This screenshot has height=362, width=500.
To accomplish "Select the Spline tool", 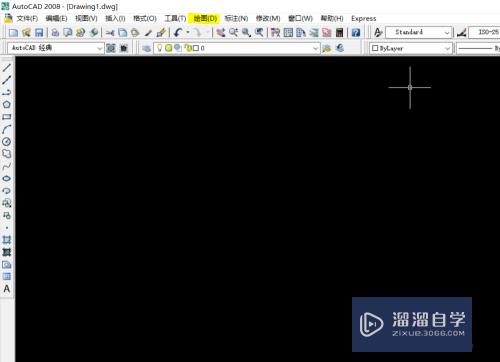I will 7,166.
